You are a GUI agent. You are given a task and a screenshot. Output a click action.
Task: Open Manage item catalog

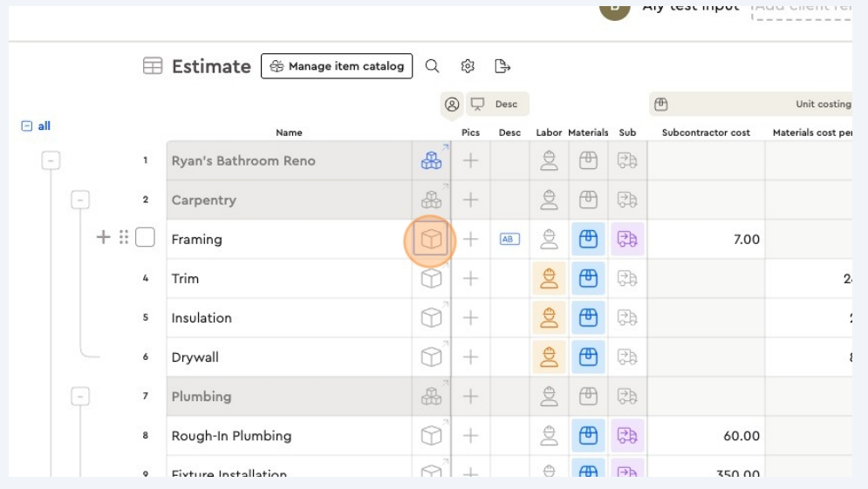click(337, 66)
